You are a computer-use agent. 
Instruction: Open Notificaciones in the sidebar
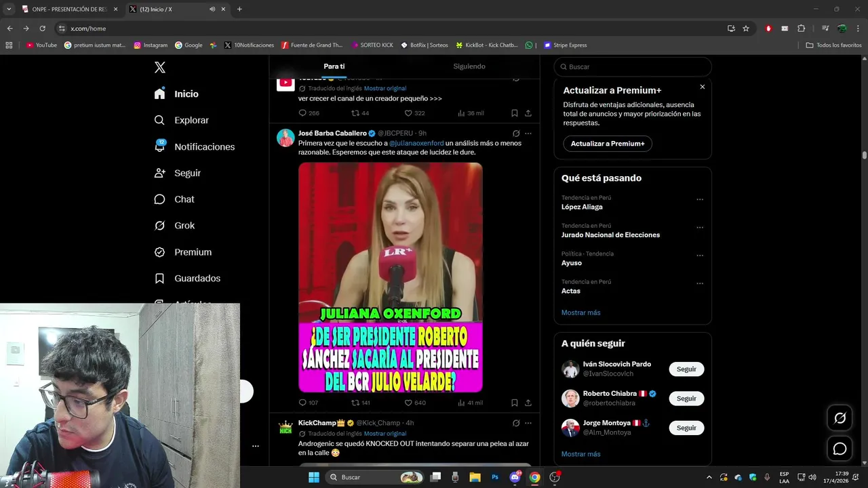[x=194, y=146]
